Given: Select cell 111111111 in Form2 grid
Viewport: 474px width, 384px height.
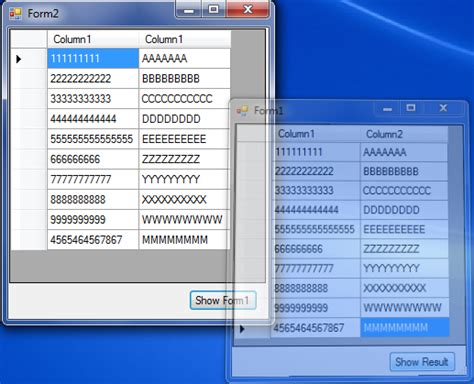Looking at the screenshot, I should (x=93, y=59).
